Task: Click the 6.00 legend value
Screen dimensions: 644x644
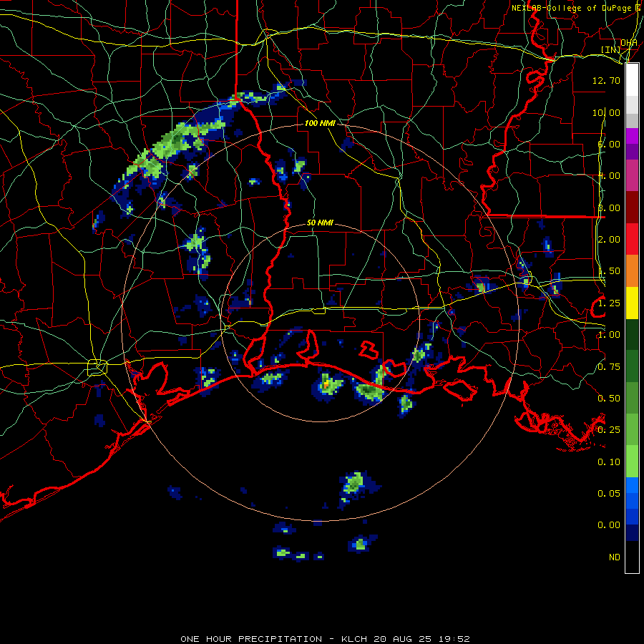Action: [609, 144]
